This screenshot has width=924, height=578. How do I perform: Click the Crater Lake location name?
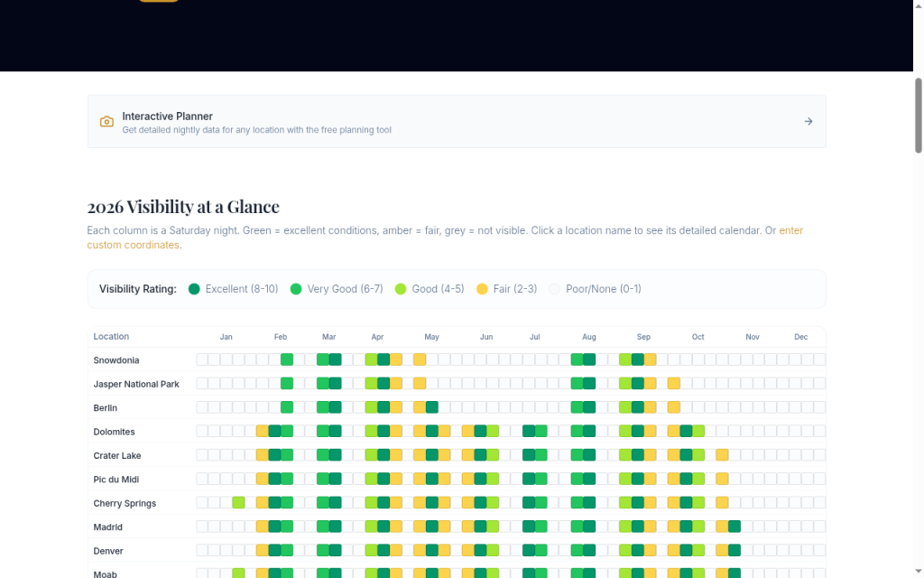coord(116,455)
